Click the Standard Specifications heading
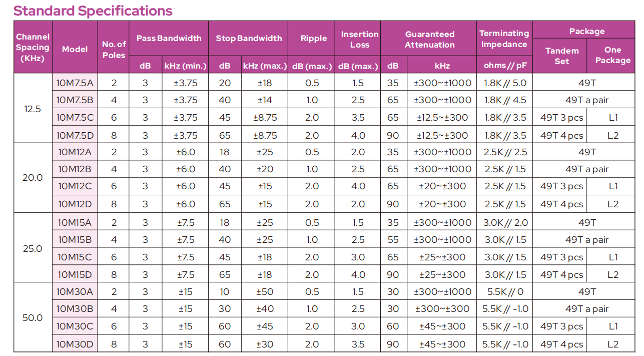Screen dimensions: 644x356 (93, 11)
